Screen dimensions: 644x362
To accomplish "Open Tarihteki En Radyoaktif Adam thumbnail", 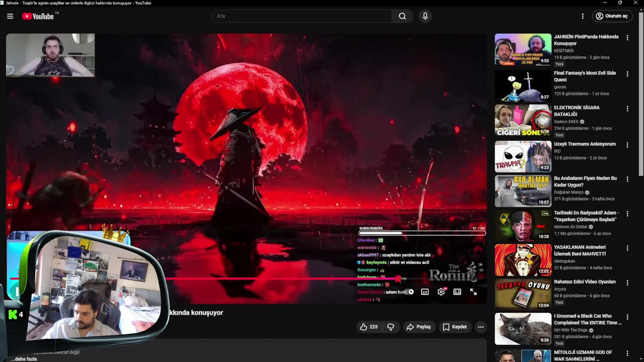I will coord(523,225).
